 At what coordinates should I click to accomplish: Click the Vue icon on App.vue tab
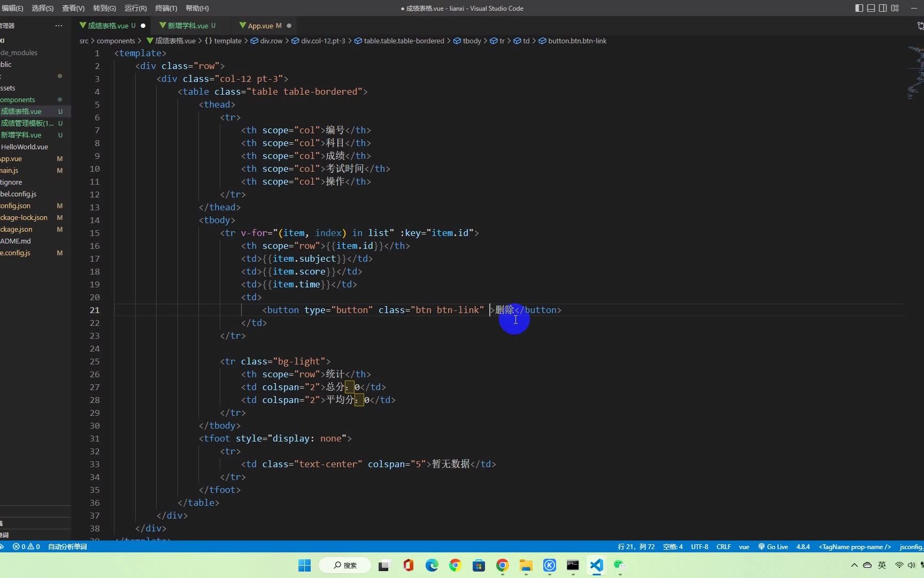[243, 25]
